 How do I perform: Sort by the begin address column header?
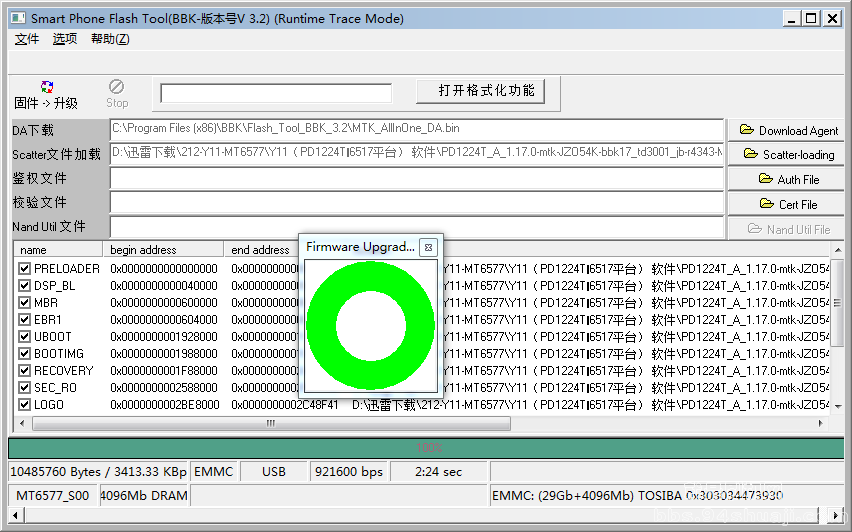pos(163,250)
